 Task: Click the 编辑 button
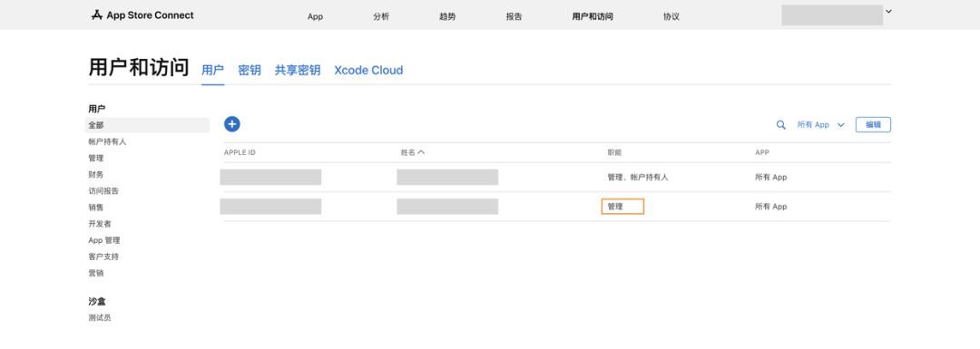point(873,125)
